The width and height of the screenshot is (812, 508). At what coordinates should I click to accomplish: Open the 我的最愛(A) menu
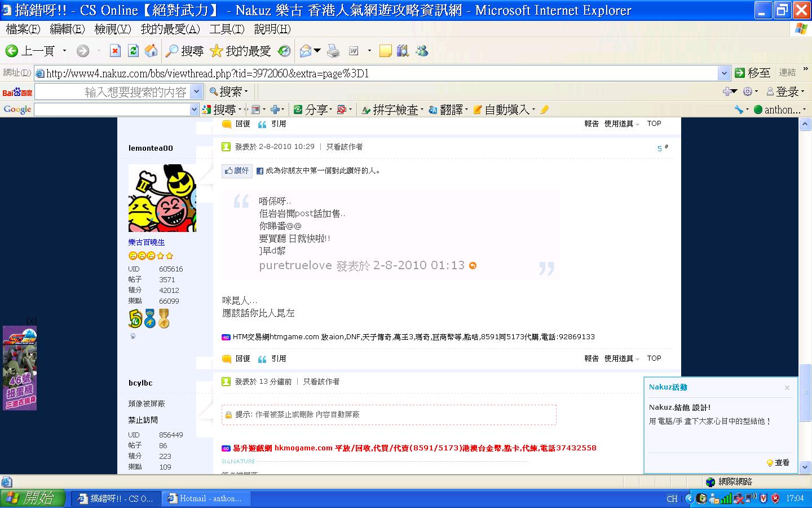(170, 29)
